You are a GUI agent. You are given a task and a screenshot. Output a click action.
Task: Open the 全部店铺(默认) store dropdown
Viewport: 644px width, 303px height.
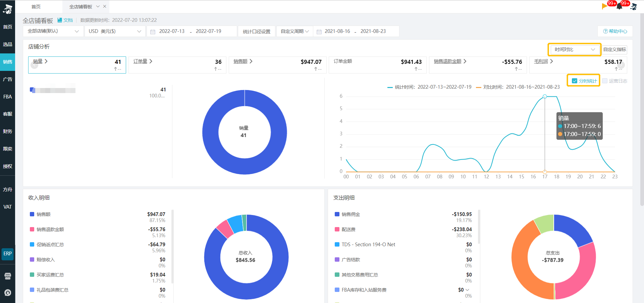point(53,31)
